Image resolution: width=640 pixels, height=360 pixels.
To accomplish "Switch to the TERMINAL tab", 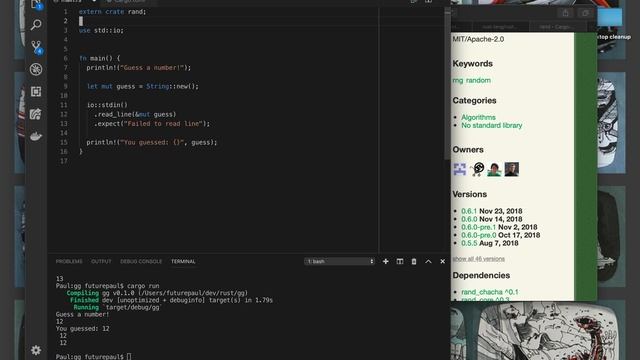I will [x=183, y=261].
